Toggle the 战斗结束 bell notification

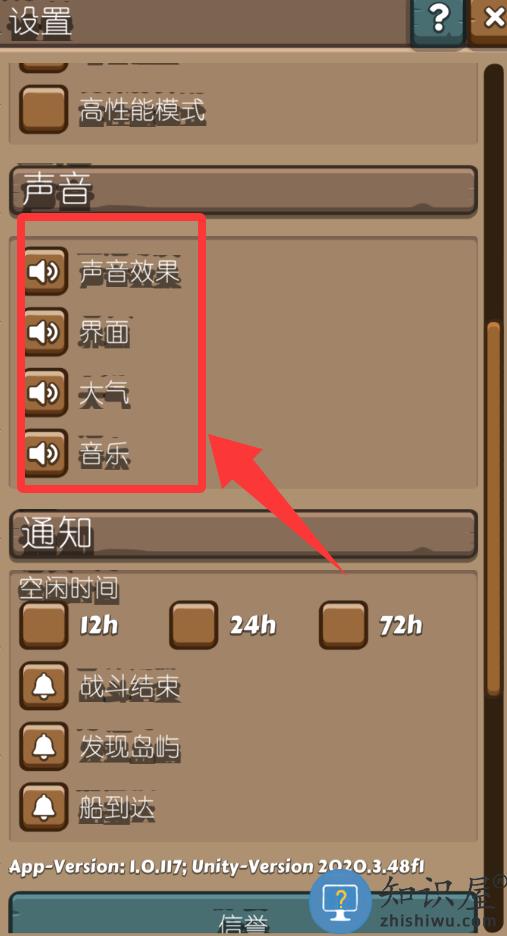click(44, 686)
